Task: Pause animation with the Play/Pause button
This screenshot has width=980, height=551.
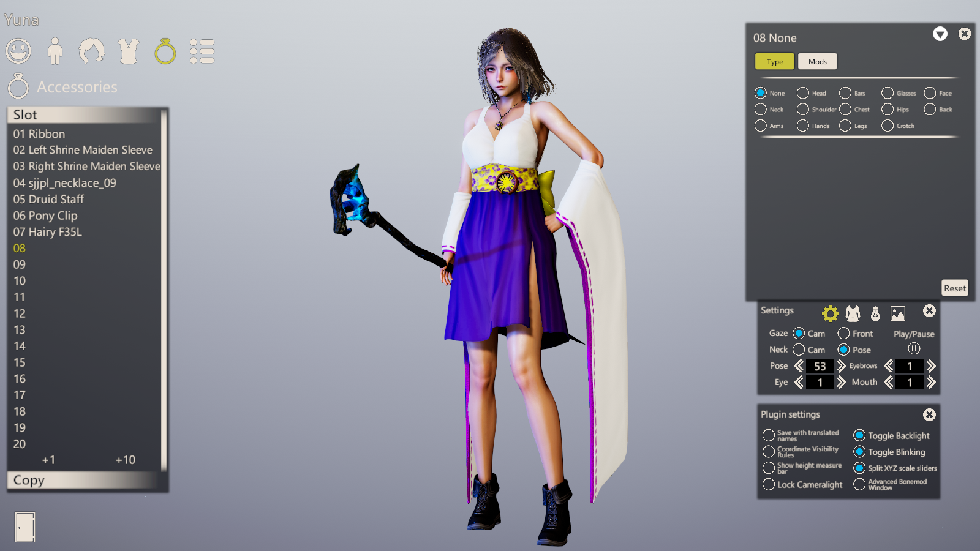Action: click(914, 349)
